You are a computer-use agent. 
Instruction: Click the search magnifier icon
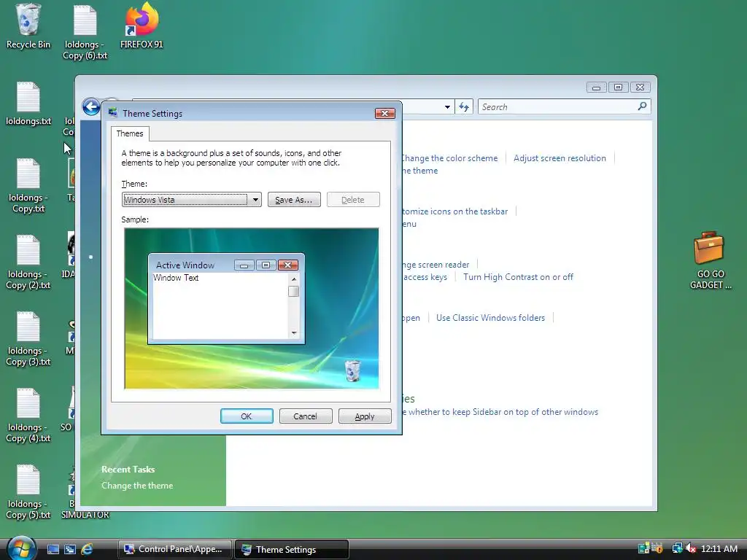642,106
